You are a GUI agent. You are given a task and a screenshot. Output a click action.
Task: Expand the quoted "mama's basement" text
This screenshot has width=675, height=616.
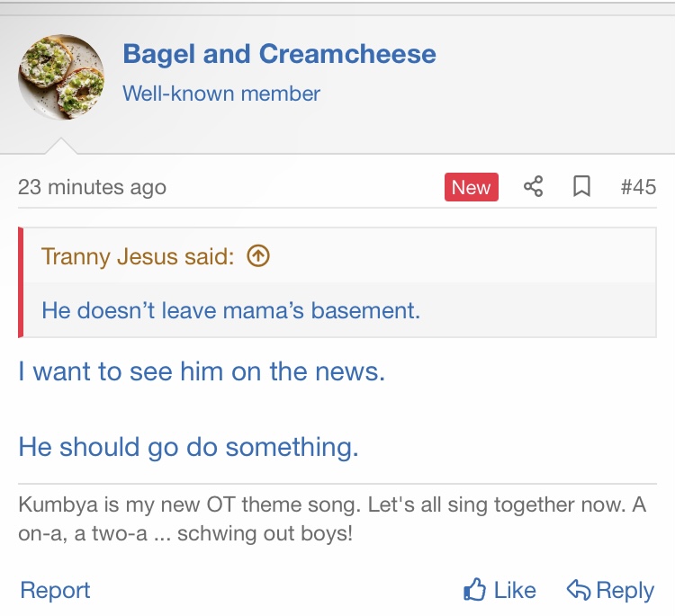231,311
